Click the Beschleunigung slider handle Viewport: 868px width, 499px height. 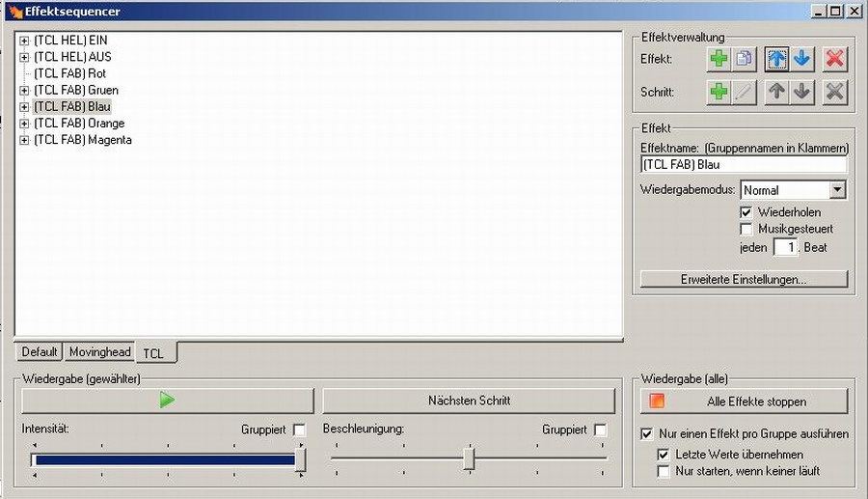tap(469, 458)
